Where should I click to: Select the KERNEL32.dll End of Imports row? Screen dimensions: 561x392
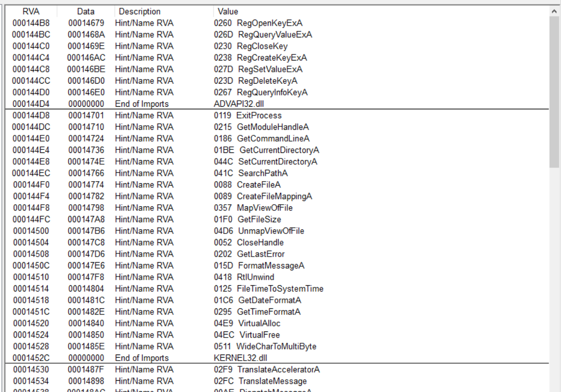pos(277,358)
